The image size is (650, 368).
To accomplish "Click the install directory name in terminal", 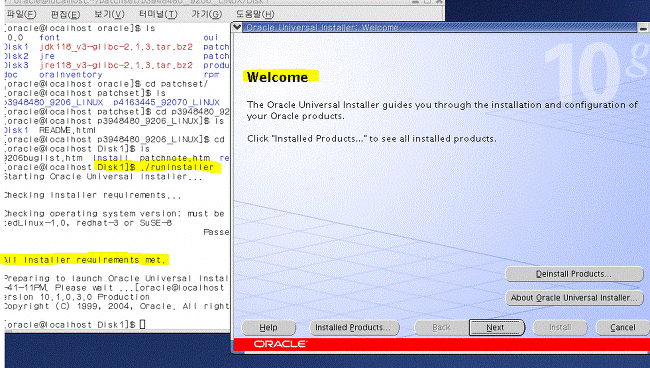I will (110, 158).
